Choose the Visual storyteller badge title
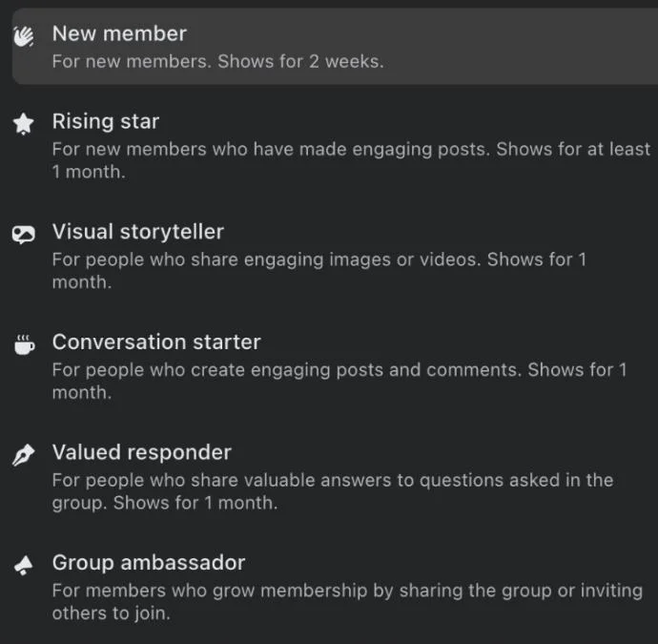This screenshot has width=658, height=644. [138, 232]
